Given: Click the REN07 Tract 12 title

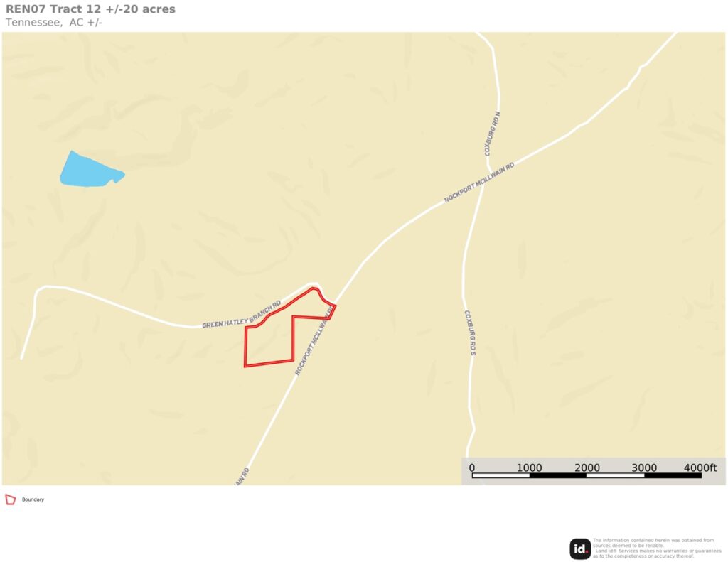Looking at the screenshot, I should coord(90,9).
